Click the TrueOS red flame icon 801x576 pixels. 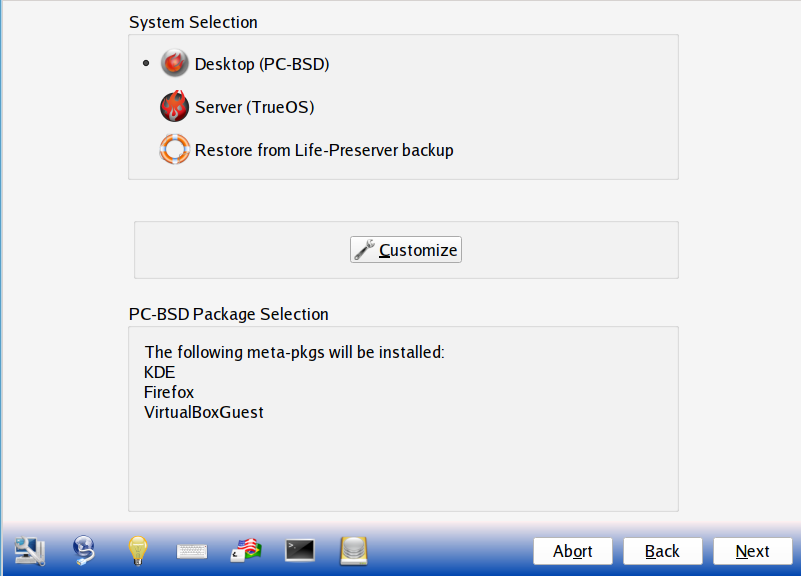tap(174, 106)
